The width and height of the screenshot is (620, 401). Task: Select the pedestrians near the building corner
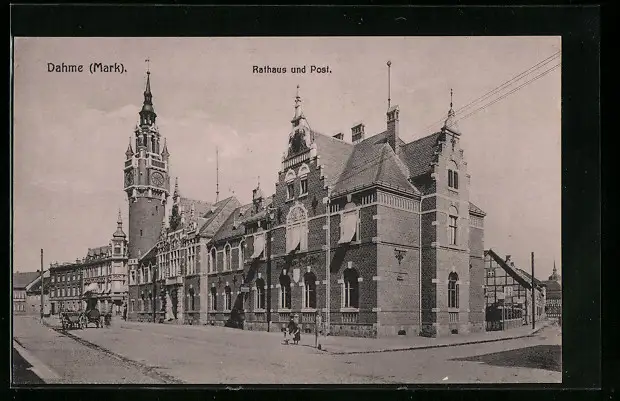pos(291,330)
